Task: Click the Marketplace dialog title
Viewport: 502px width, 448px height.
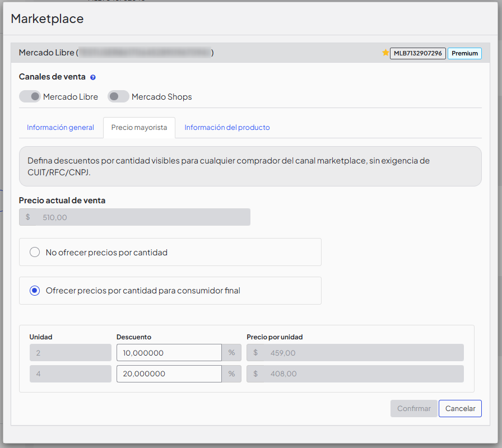Action: 47,18
